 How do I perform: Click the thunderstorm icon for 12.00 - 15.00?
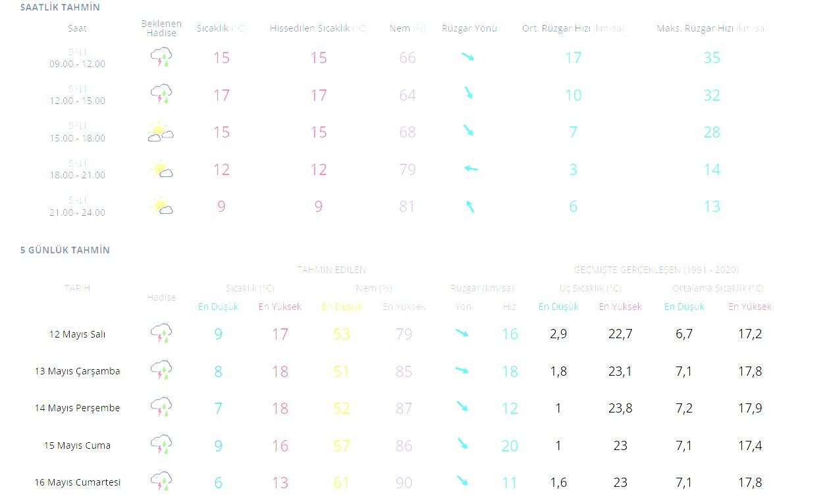pyautogui.click(x=161, y=95)
